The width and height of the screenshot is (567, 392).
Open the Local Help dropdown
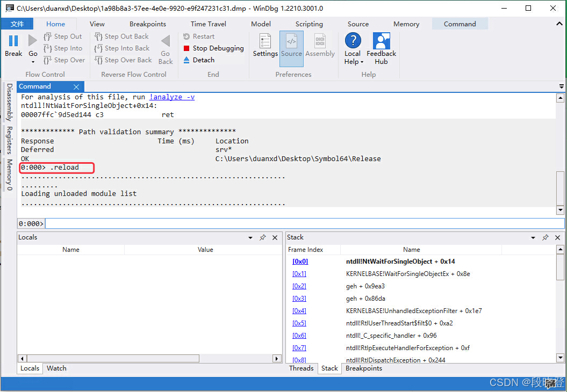[x=353, y=49]
